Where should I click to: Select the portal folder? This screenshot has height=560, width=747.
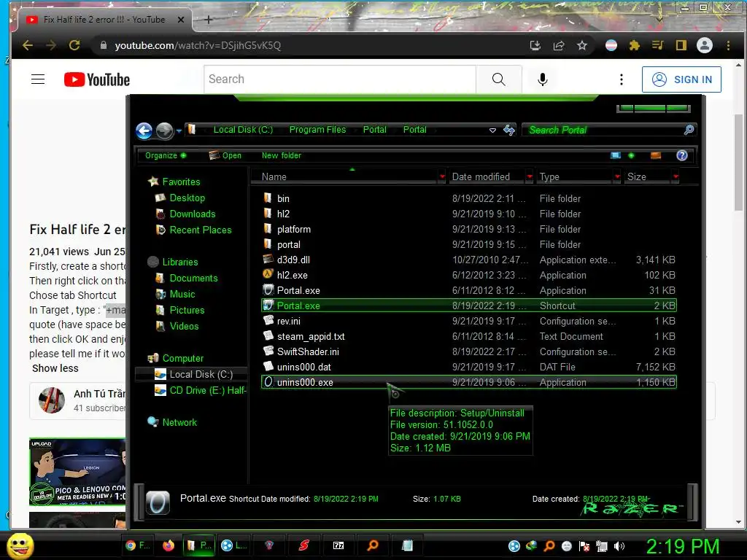click(288, 244)
